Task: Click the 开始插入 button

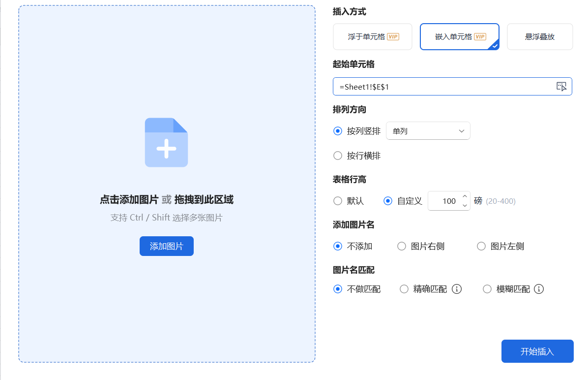Action: pyautogui.click(x=537, y=351)
